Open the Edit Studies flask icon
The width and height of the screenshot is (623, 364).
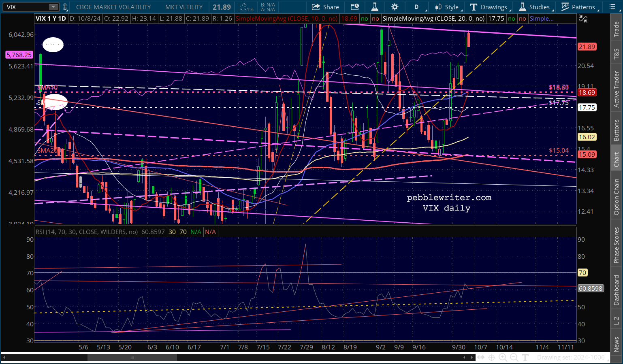click(x=375, y=7)
